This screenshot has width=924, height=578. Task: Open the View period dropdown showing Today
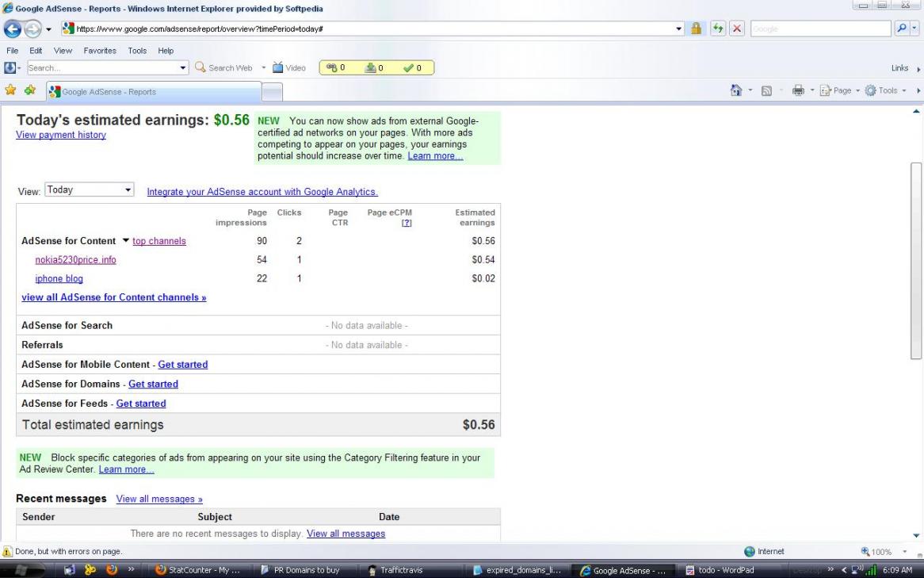tap(89, 189)
